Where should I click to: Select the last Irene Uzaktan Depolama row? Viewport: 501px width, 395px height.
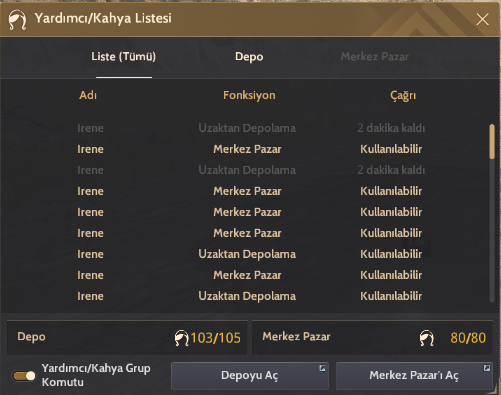tap(247, 296)
